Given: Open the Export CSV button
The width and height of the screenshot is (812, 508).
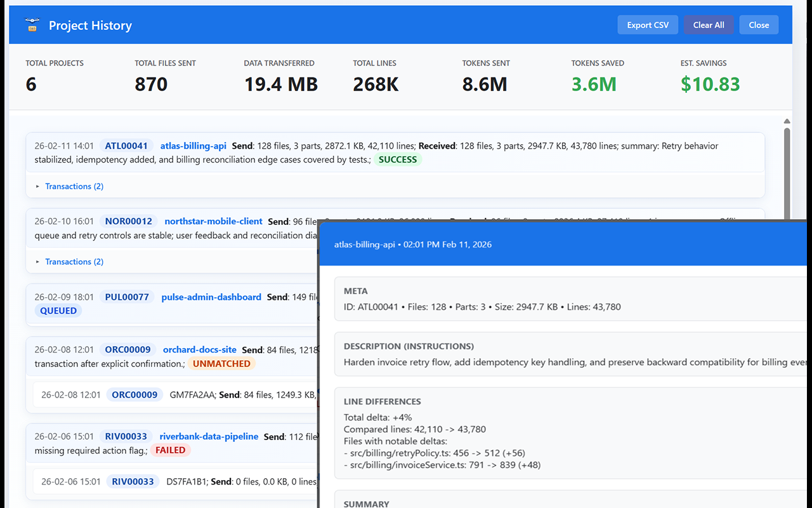Looking at the screenshot, I should coord(648,24).
